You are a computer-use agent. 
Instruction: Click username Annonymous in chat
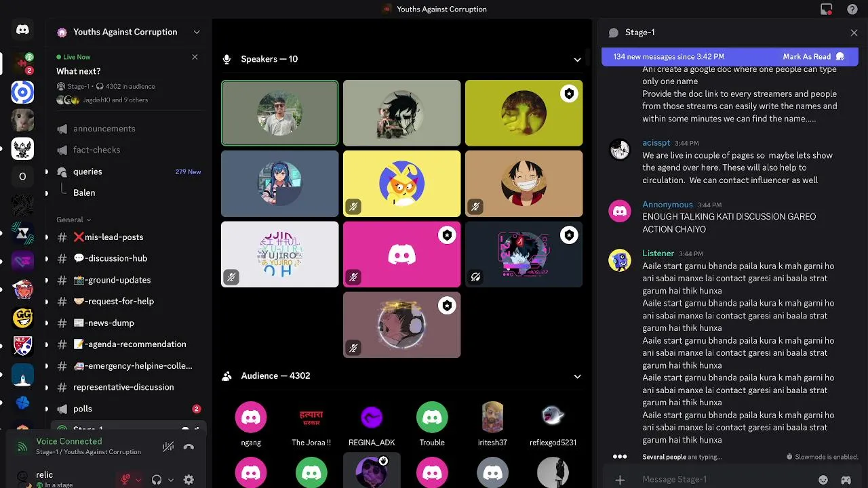coord(667,204)
